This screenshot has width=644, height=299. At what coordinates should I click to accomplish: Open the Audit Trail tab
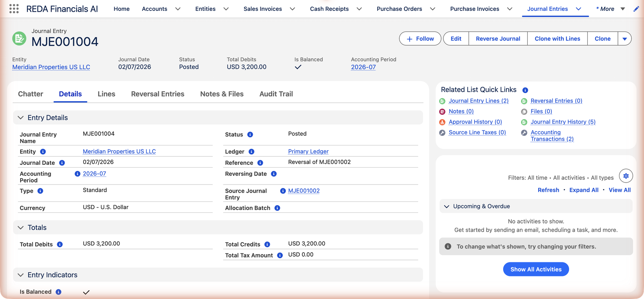pos(276,94)
